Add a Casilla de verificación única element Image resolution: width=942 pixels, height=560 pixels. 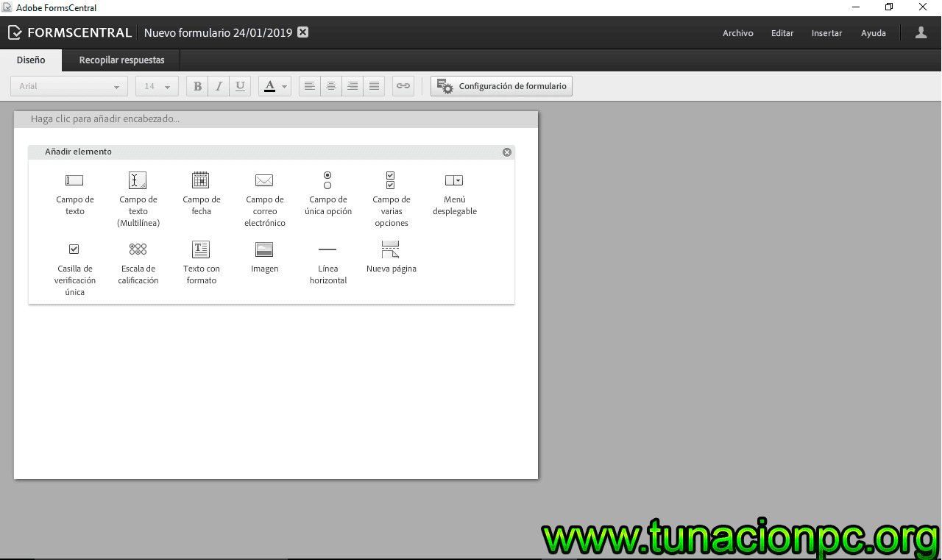74,269
